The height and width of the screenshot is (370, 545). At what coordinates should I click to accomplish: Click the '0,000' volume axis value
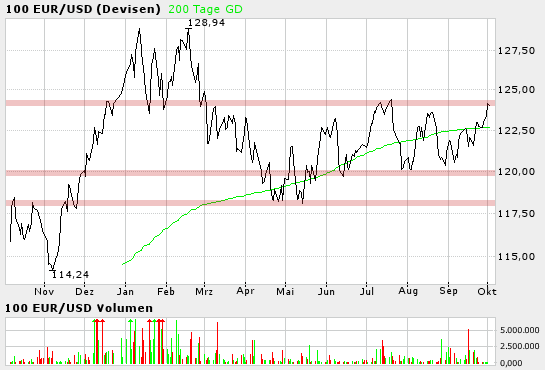pyautogui.click(x=511, y=363)
